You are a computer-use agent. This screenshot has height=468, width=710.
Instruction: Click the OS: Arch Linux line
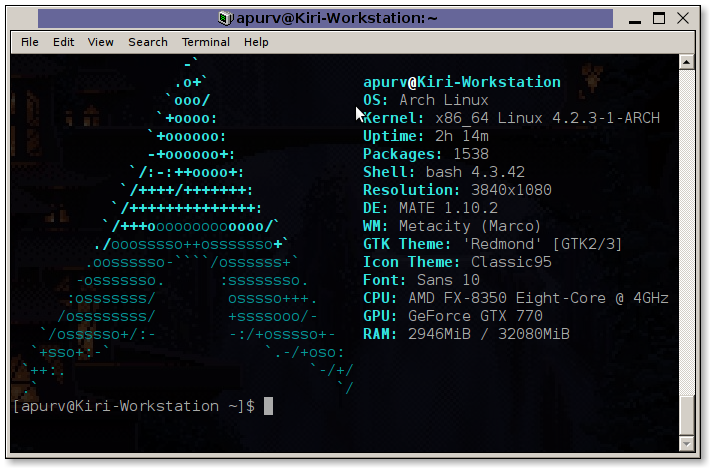coord(426,100)
